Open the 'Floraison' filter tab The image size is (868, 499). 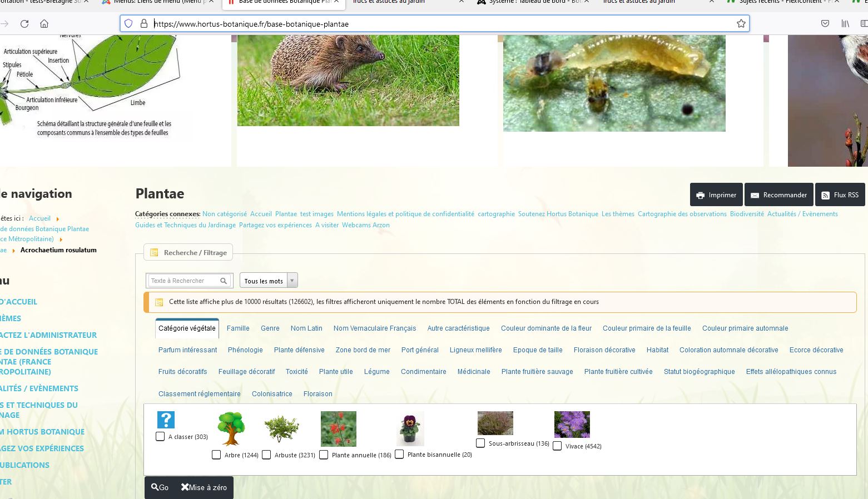point(318,393)
